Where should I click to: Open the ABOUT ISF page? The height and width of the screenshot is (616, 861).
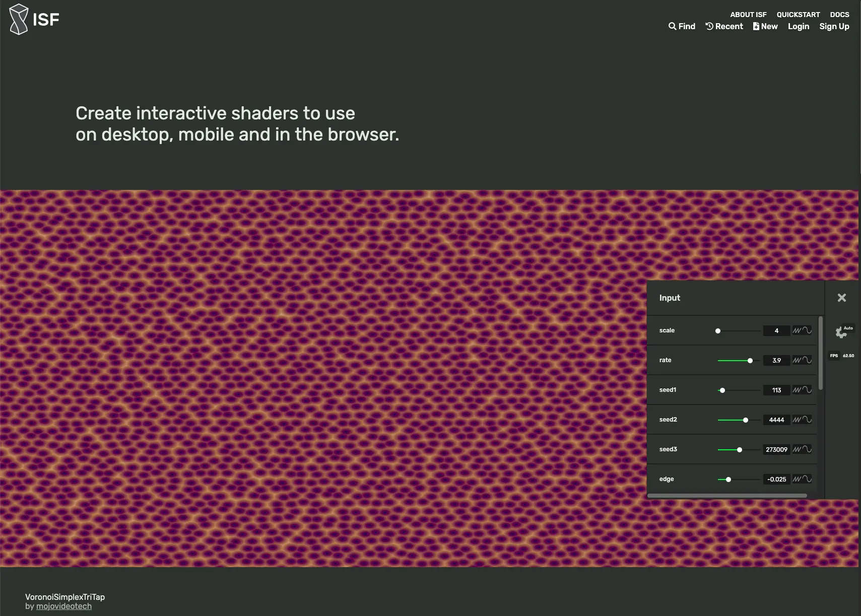(748, 15)
